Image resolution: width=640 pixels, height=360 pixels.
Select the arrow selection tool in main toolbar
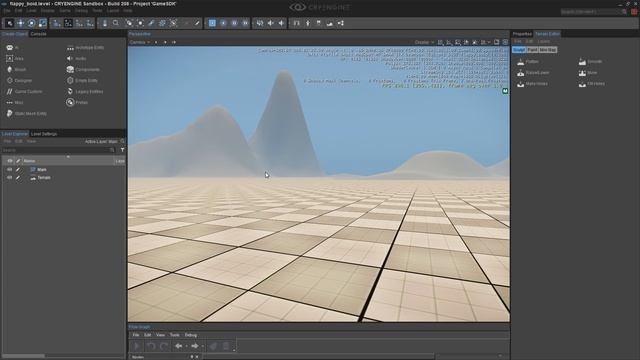coord(9,24)
